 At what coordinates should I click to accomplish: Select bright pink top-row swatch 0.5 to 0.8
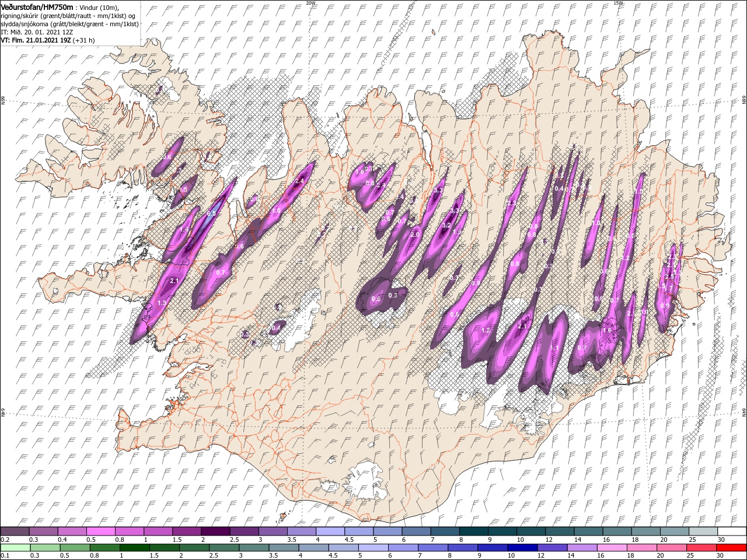[x=100, y=531]
